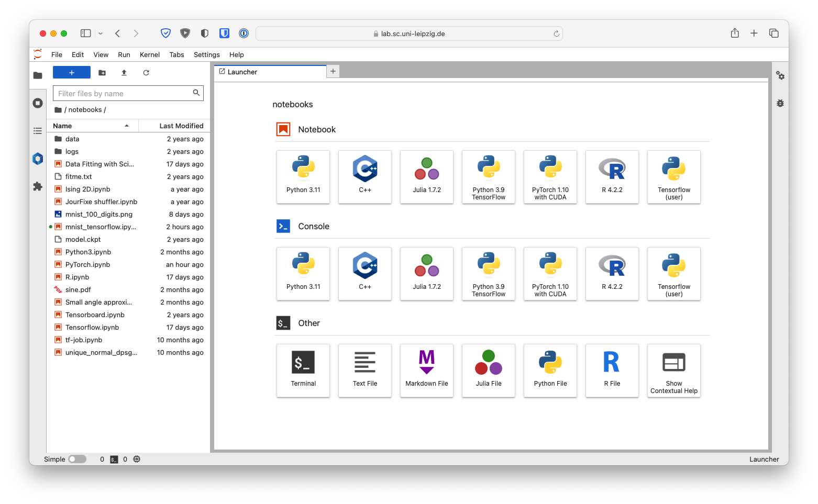
Task: Launch Tensorflow (user) notebook
Action: point(674,177)
